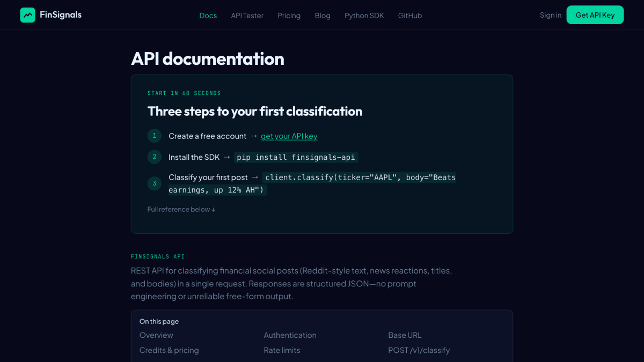Viewport: 644px width, 362px height.
Task: Go to API Tester page
Action: point(247,16)
